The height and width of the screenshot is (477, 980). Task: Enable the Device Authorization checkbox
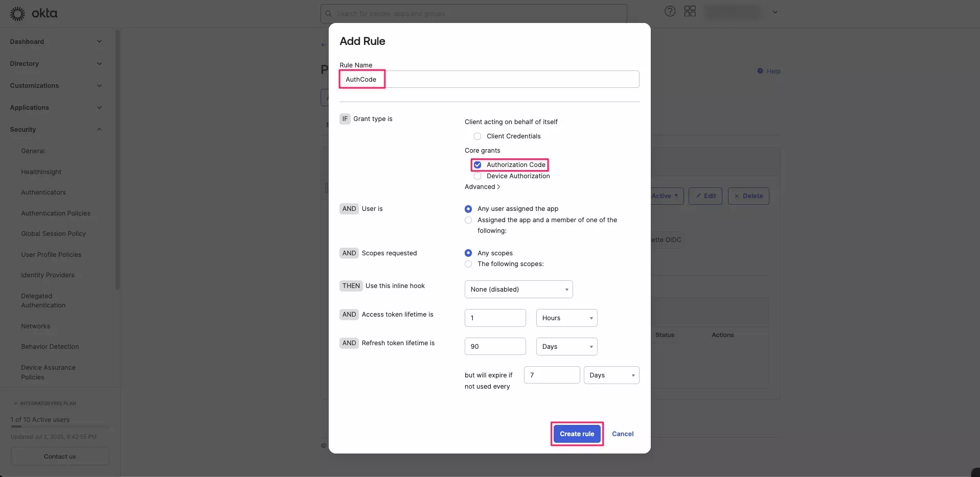pos(477,176)
